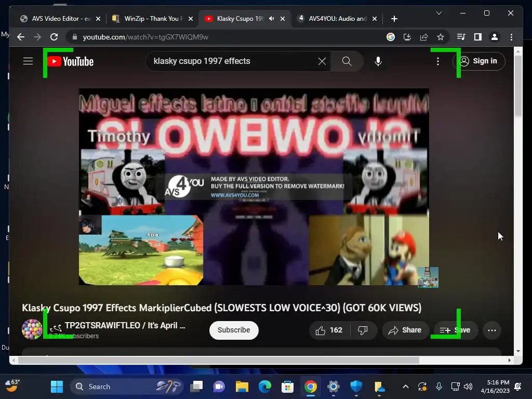Image resolution: width=532 pixels, height=399 pixels.
Task: View site information lock icon
Action: 75,37
